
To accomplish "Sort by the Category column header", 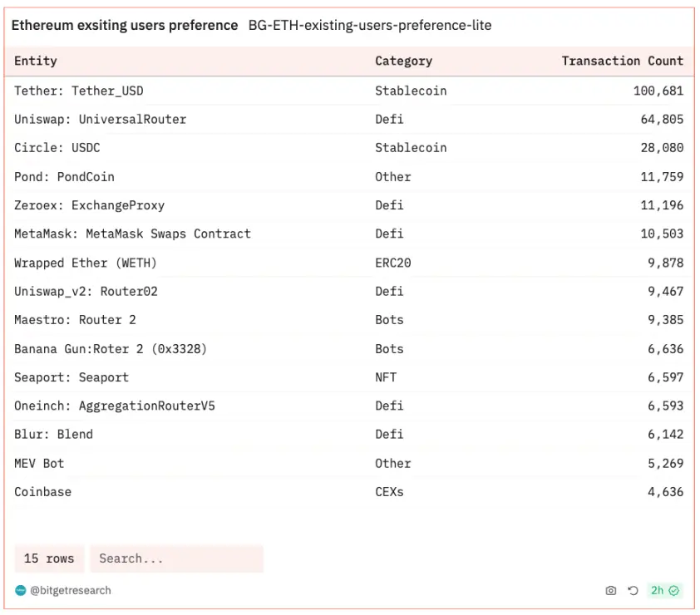I will [403, 61].
